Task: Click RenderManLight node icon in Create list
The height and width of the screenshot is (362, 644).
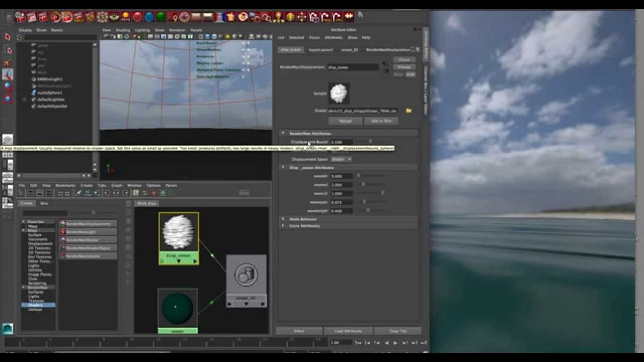Action: coord(63,232)
